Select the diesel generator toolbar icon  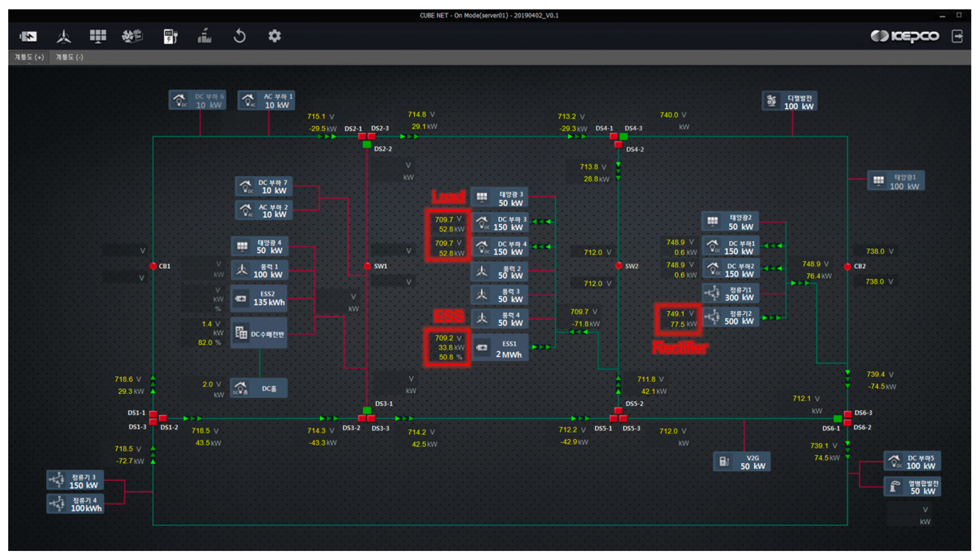point(132,36)
